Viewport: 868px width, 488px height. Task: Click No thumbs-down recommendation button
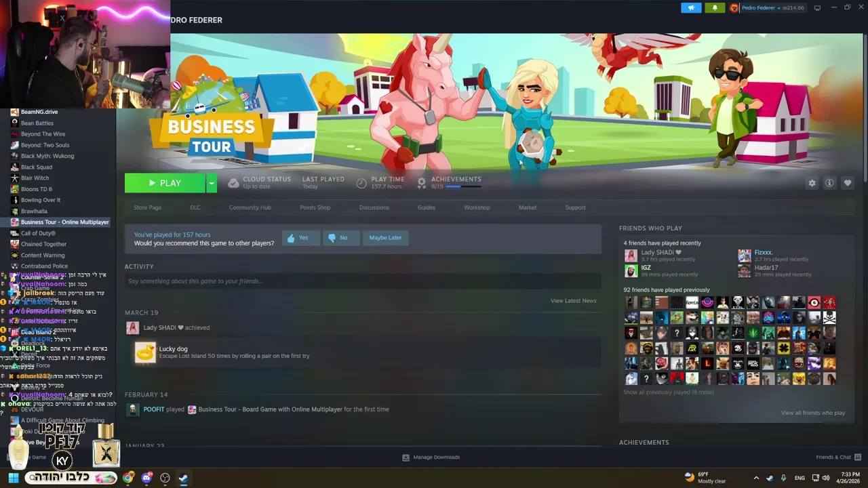coord(340,238)
